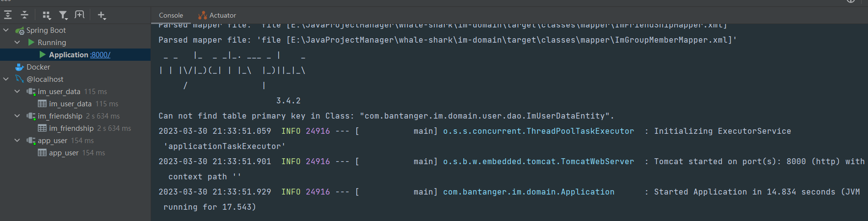This screenshot has width=868, height=221.
Task: Click the Open in New Tab icon
Action: click(x=79, y=15)
